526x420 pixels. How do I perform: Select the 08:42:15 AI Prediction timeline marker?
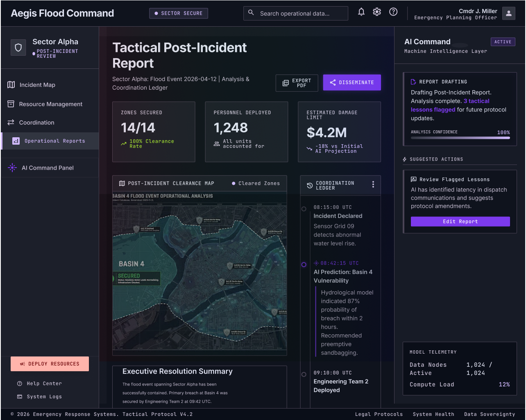(x=304, y=265)
